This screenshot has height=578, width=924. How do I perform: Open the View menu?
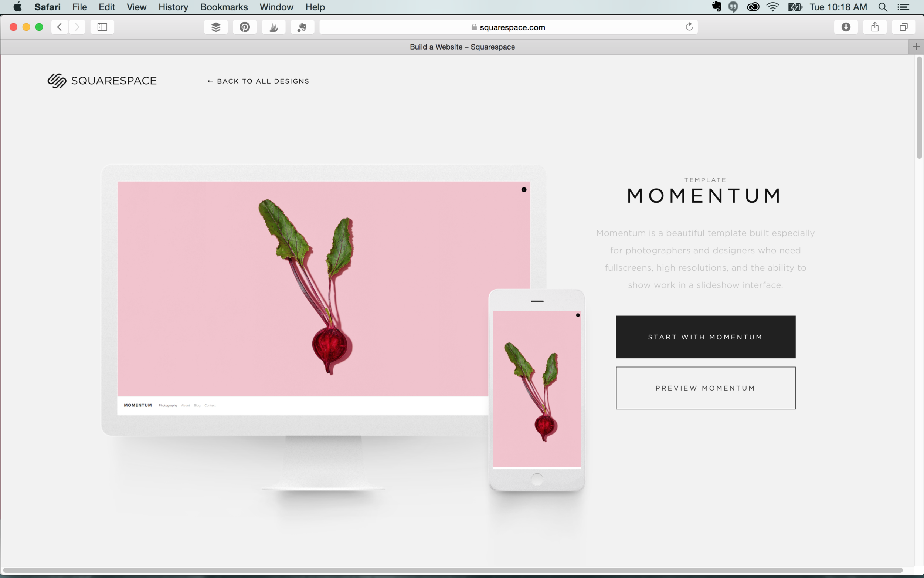coord(137,7)
